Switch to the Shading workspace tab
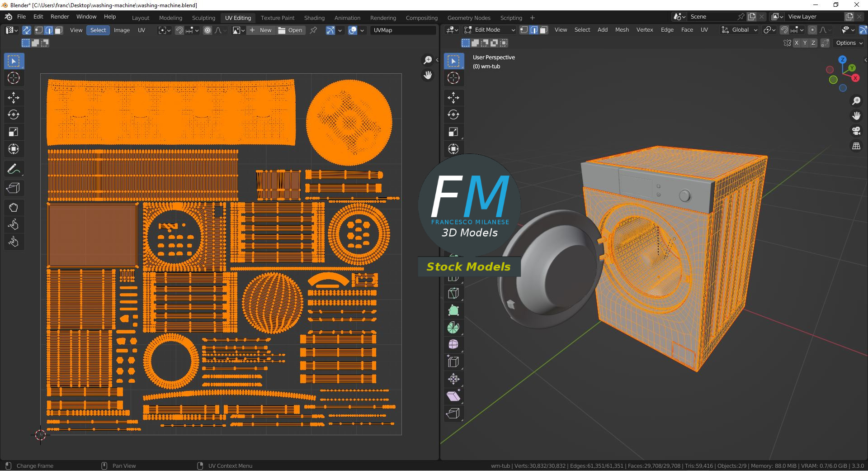The width and height of the screenshot is (868, 471). 314,18
